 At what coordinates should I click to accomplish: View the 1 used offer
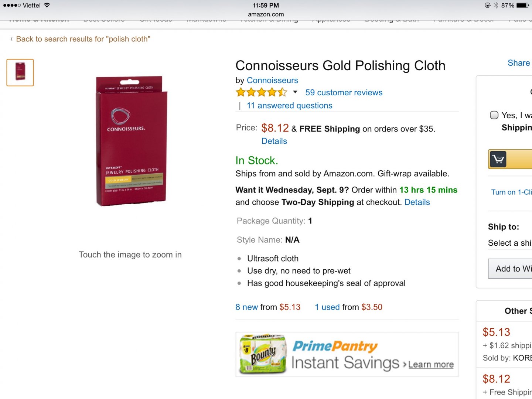pos(327,307)
